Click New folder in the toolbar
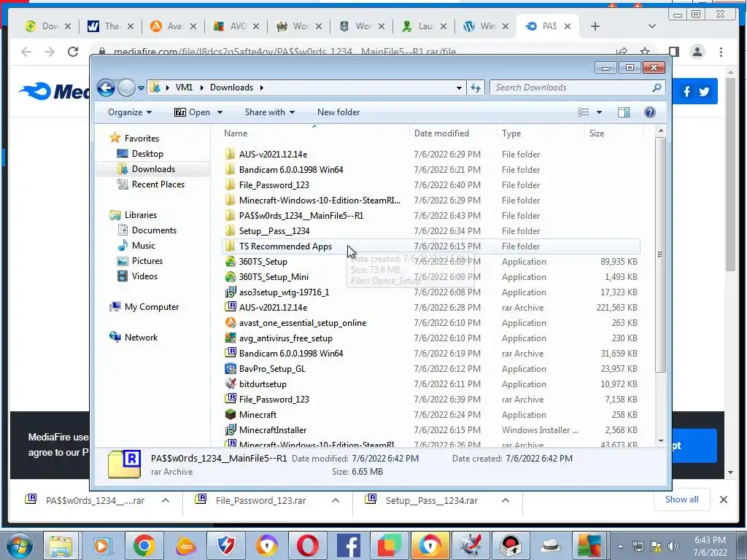 (338, 112)
